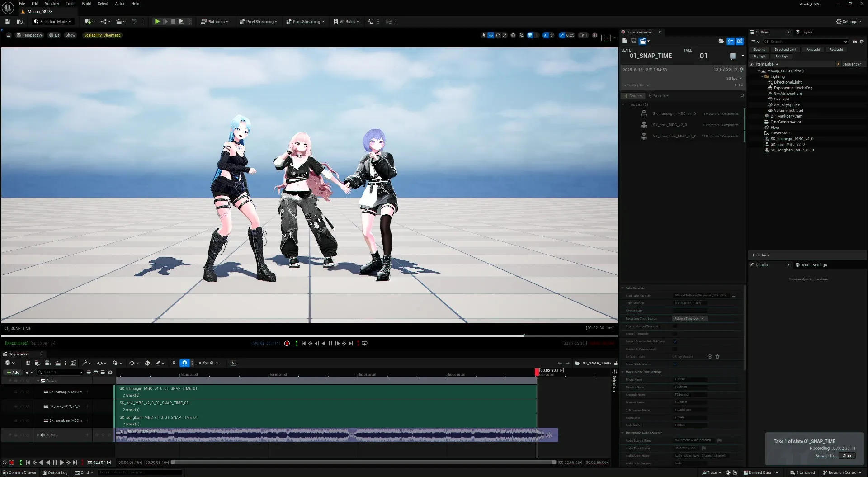Click the Browse To link in notification
The width and height of the screenshot is (868, 477).
(825, 456)
